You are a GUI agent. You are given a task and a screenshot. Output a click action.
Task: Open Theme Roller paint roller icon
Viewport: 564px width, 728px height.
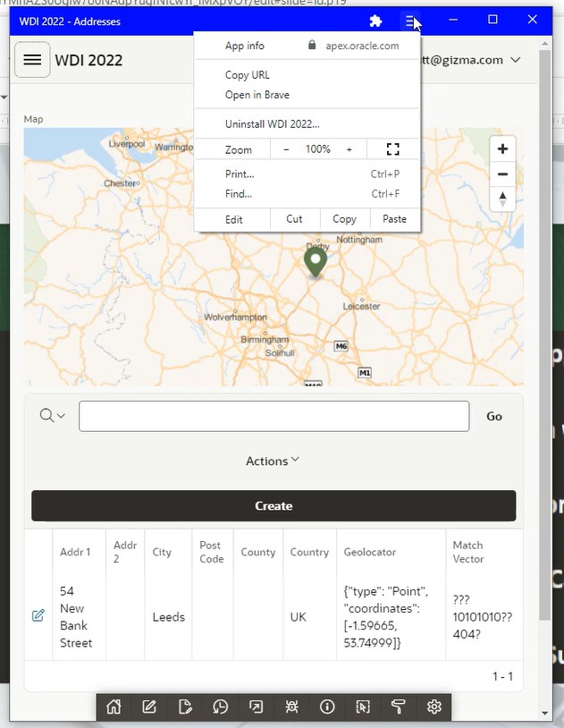399,707
